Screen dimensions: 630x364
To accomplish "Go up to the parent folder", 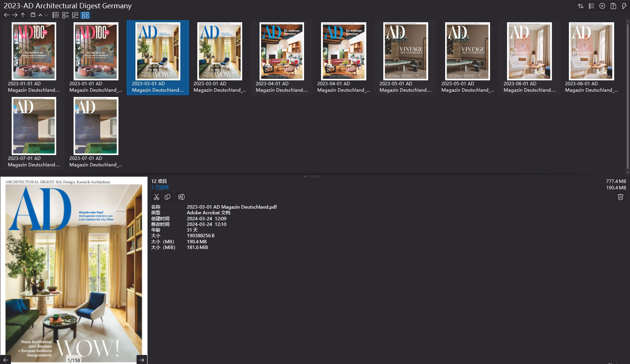I will pos(23,15).
